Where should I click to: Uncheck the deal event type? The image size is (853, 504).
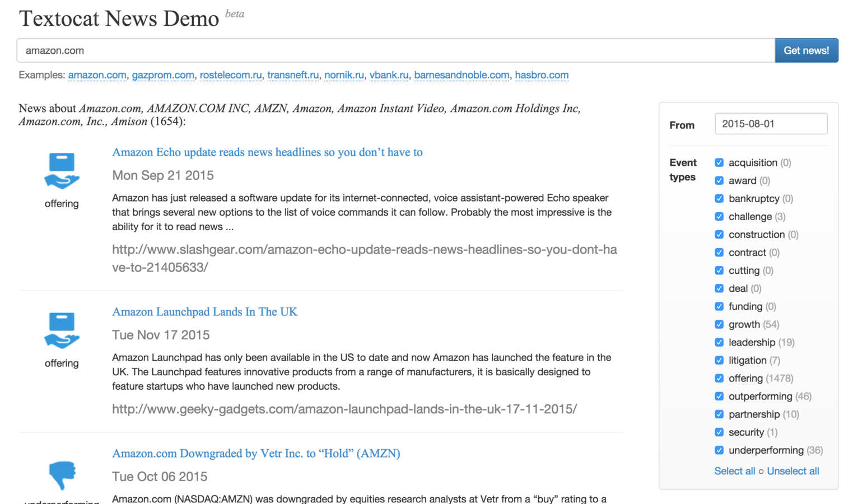[x=719, y=288]
